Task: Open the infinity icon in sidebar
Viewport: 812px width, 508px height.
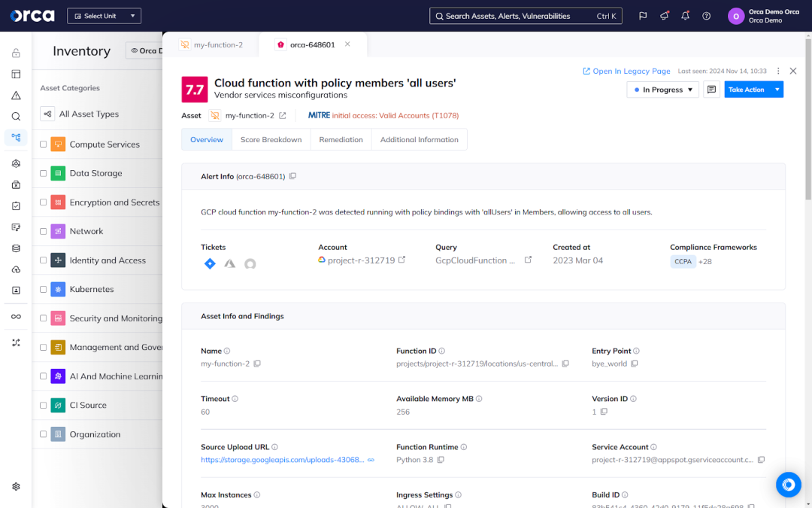Action: (16, 317)
